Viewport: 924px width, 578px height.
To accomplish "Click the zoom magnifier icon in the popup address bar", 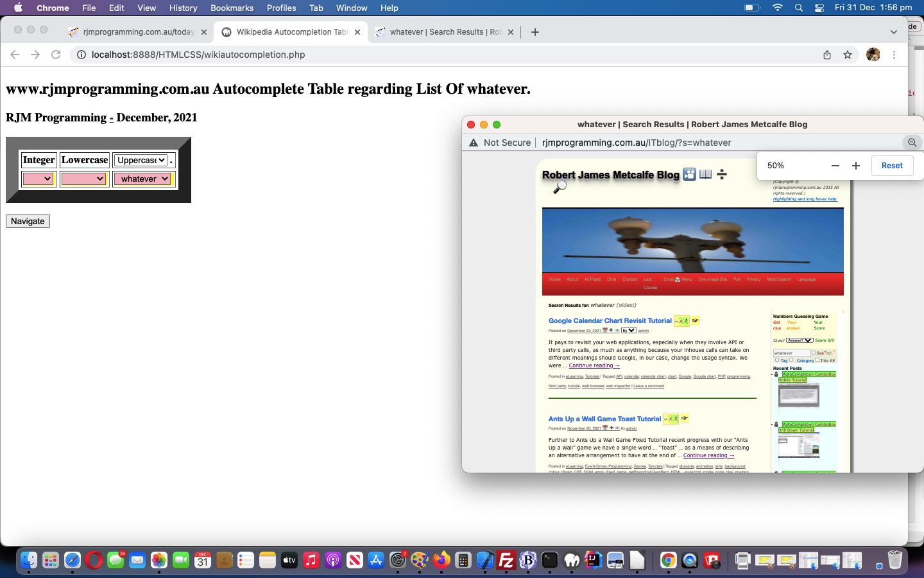I will coord(912,143).
